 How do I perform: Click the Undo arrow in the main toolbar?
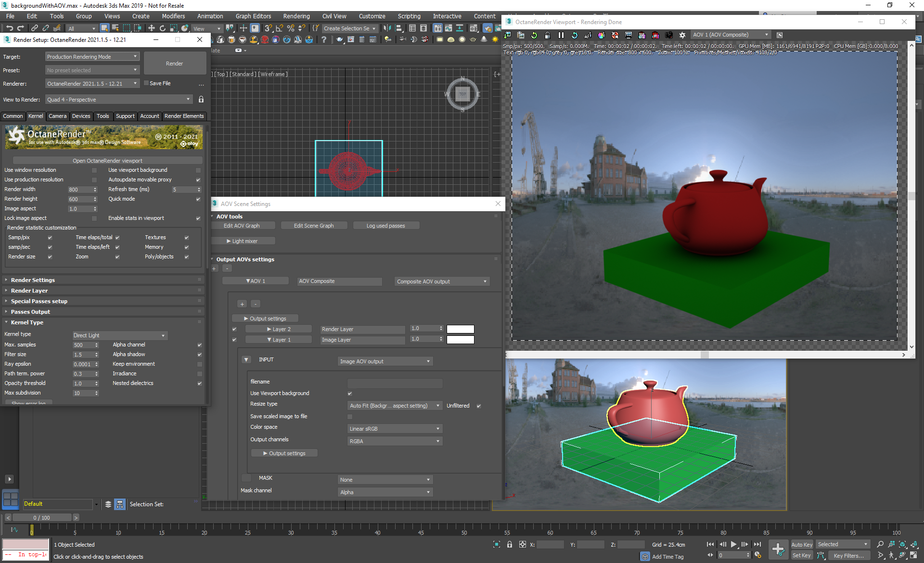pos(10,28)
